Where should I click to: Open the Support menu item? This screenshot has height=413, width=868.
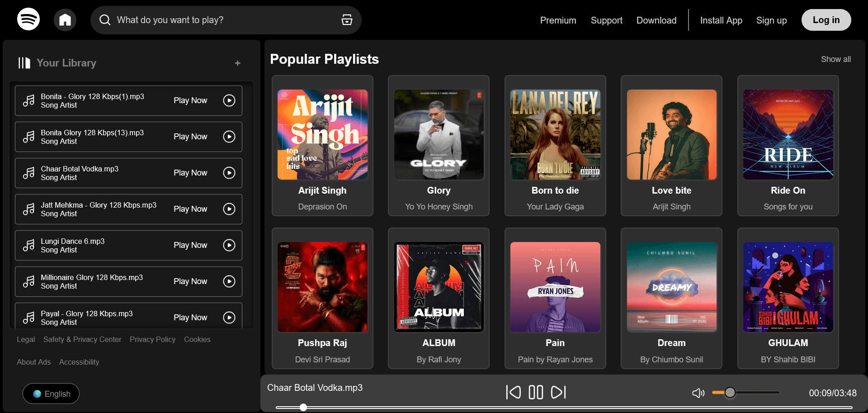click(x=606, y=20)
